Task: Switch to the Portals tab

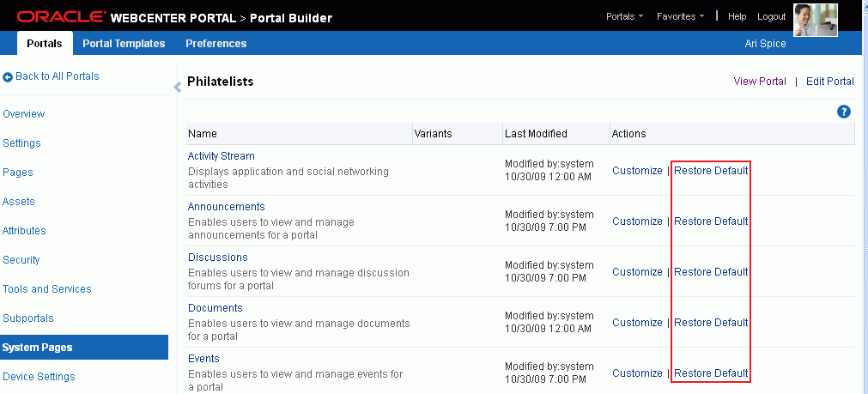Action: [x=45, y=43]
